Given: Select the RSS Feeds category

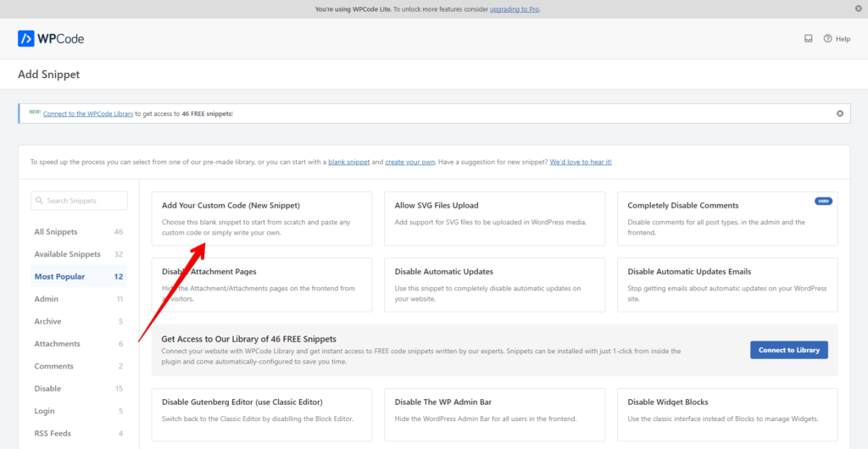Looking at the screenshot, I should pyautogui.click(x=79, y=434).
